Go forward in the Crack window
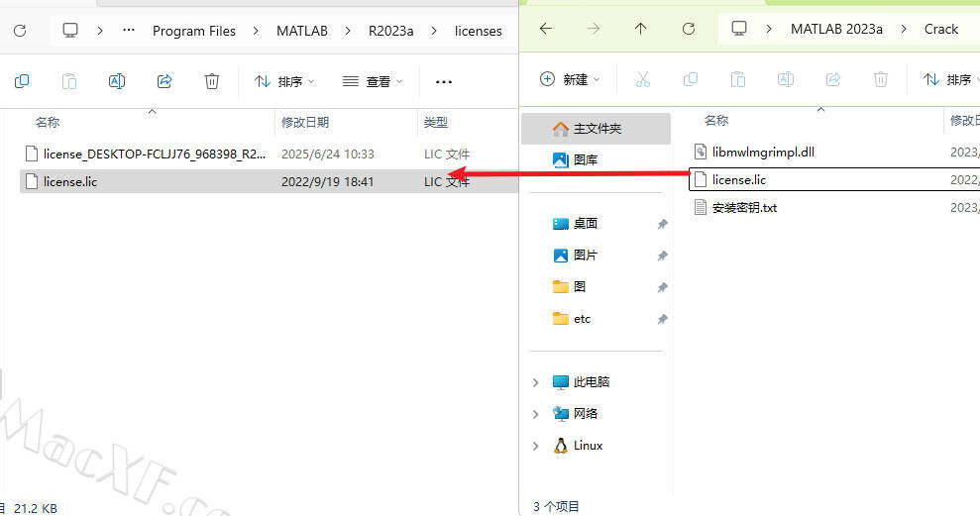Screen dimensions: 980x516 pyautogui.click(x=594, y=29)
